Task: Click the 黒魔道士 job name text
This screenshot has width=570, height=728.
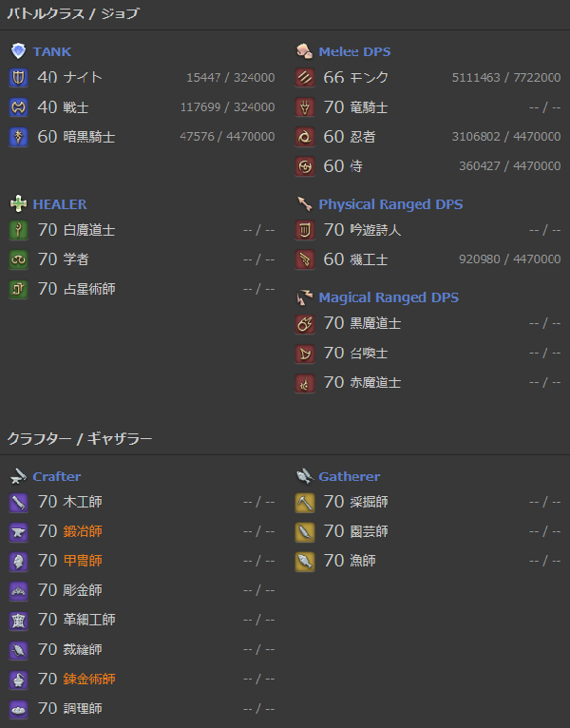Action: click(x=375, y=323)
